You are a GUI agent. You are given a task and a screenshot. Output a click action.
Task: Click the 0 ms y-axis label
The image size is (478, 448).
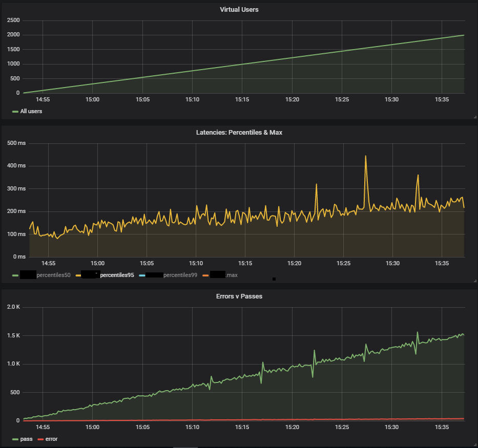tap(19, 257)
